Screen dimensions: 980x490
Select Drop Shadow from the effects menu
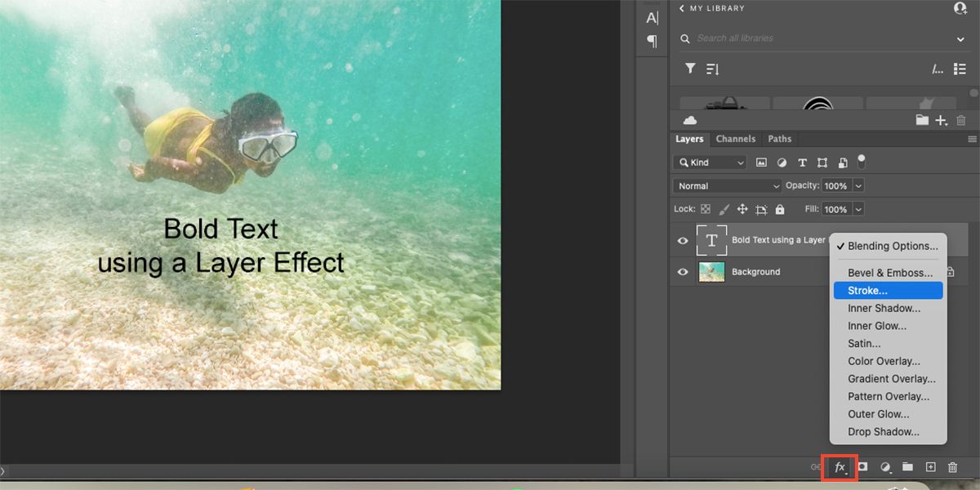(883, 431)
